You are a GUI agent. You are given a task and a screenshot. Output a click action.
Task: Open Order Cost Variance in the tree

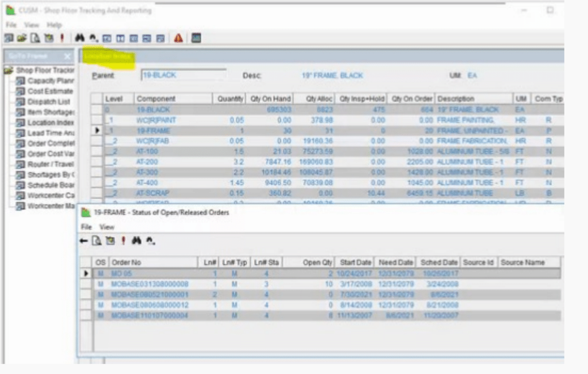pyautogui.click(x=51, y=154)
